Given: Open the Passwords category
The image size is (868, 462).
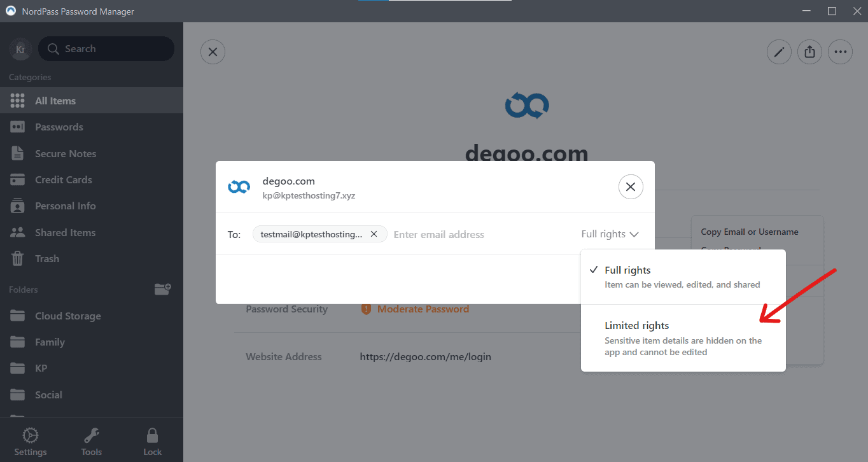Looking at the screenshot, I should (x=59, y=127).
